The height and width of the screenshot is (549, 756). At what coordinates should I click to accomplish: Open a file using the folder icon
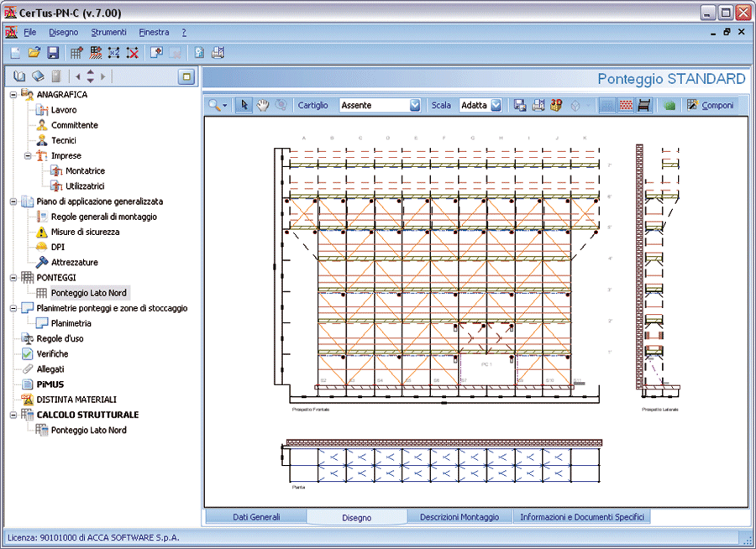[33, 52]
